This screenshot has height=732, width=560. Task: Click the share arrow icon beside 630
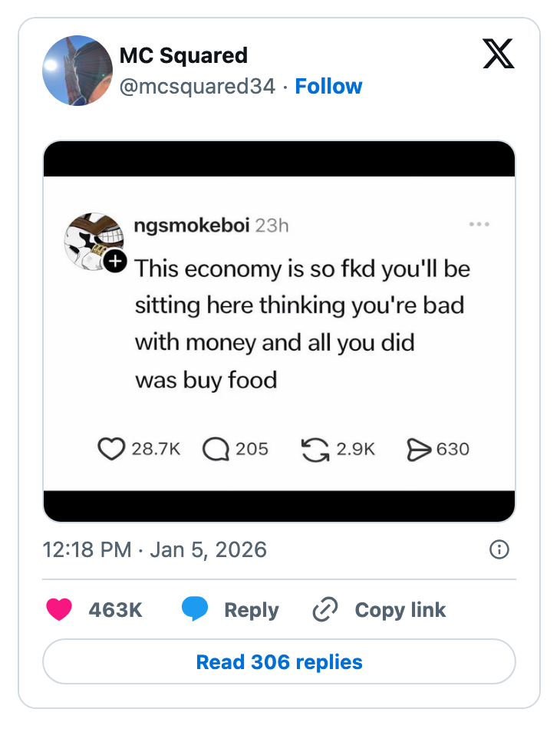coord(418,449)
